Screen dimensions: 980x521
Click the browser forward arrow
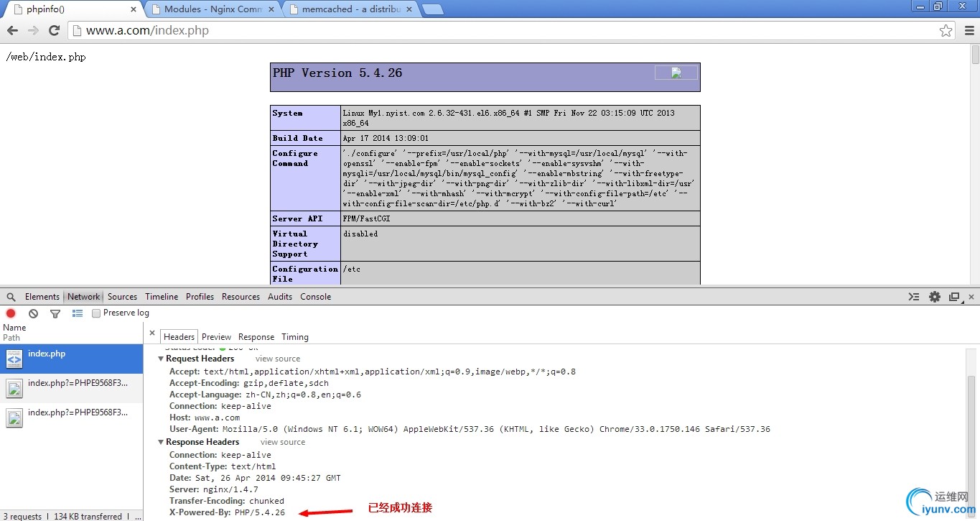click(x=33, y=31)
